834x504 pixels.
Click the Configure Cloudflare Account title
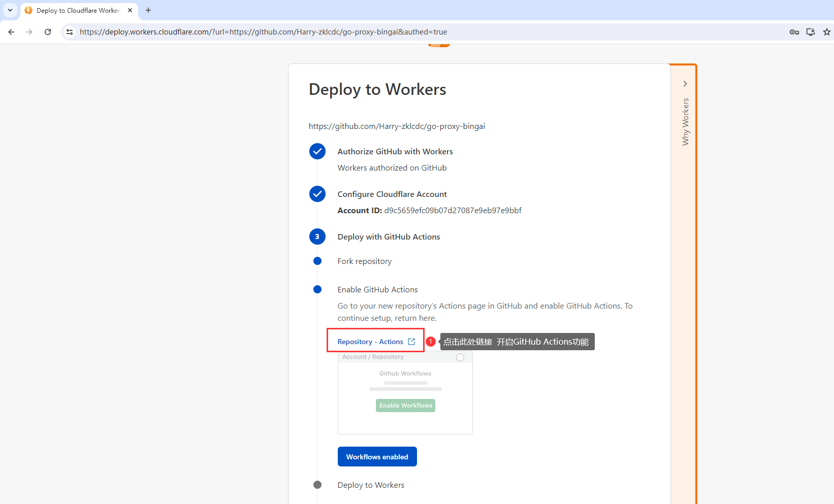tap(392, 194)
